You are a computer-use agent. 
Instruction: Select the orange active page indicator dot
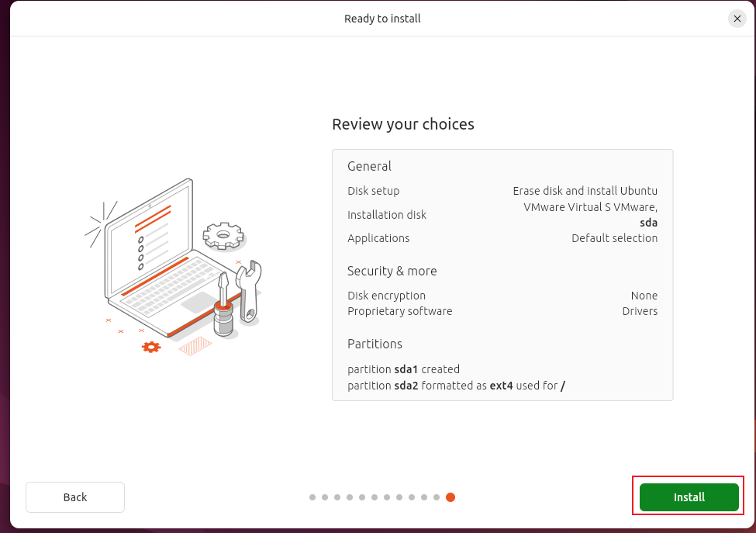[x=450, y=497]
